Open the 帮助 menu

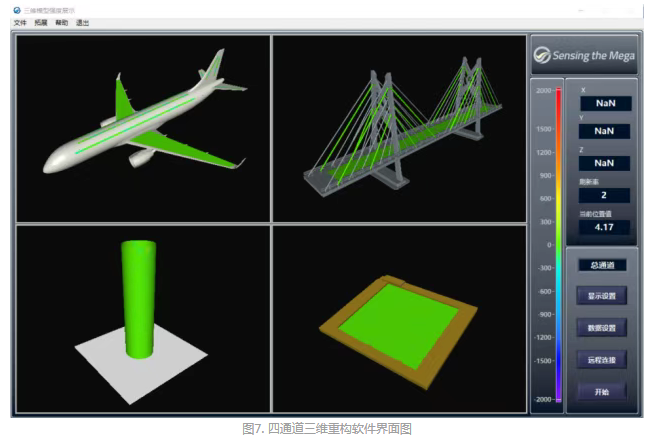pos(62,22)
